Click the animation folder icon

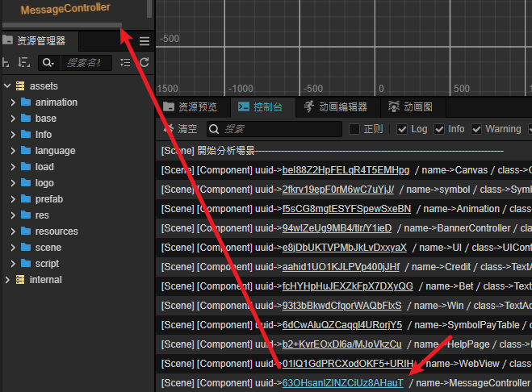click(x=26, y=102)
